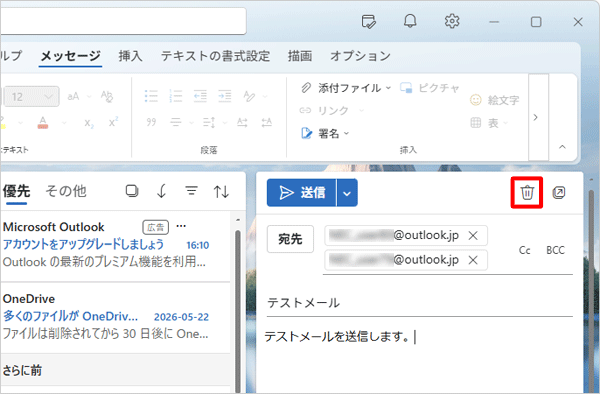Add a BCC field
The width and height of the screenshot is (600, 394).
(555, 250)
